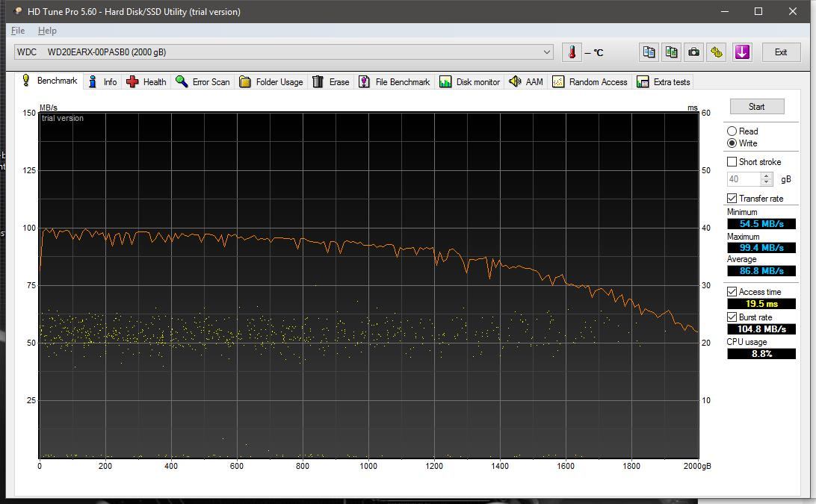Click the HD Tune title bar app icon
816x504 pixels.
tap(18, 11)
